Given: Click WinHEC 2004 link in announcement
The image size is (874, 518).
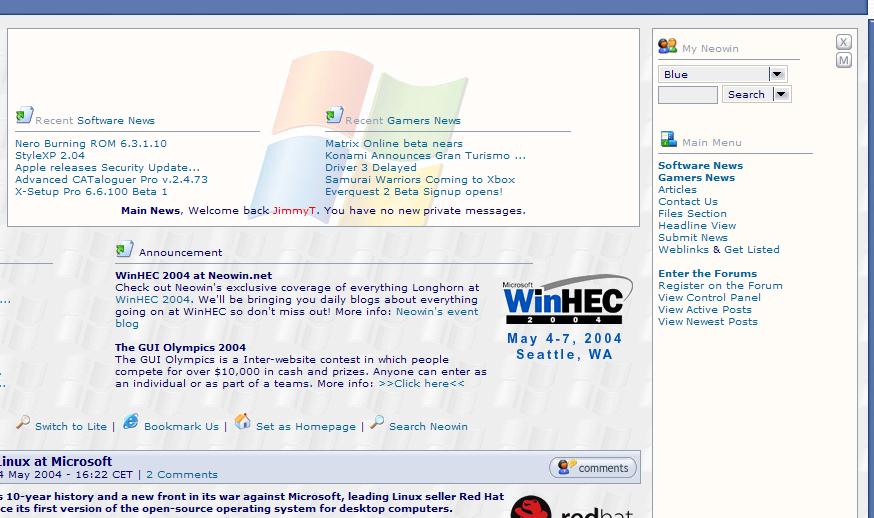Looking at the screenshot, I should click(153, 299).
